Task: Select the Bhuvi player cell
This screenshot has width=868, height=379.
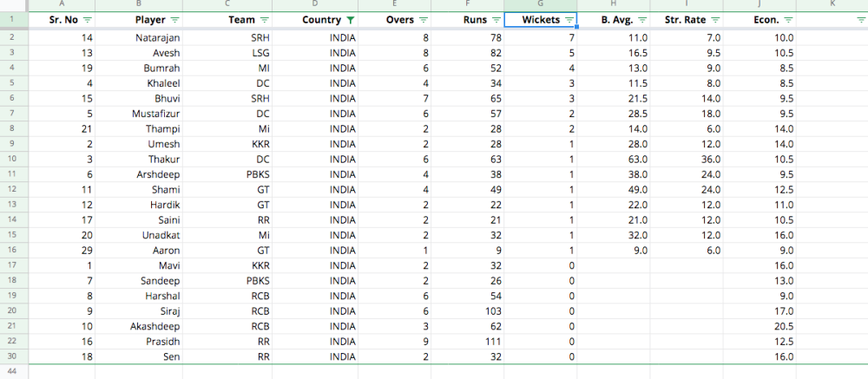Action: 138,99
